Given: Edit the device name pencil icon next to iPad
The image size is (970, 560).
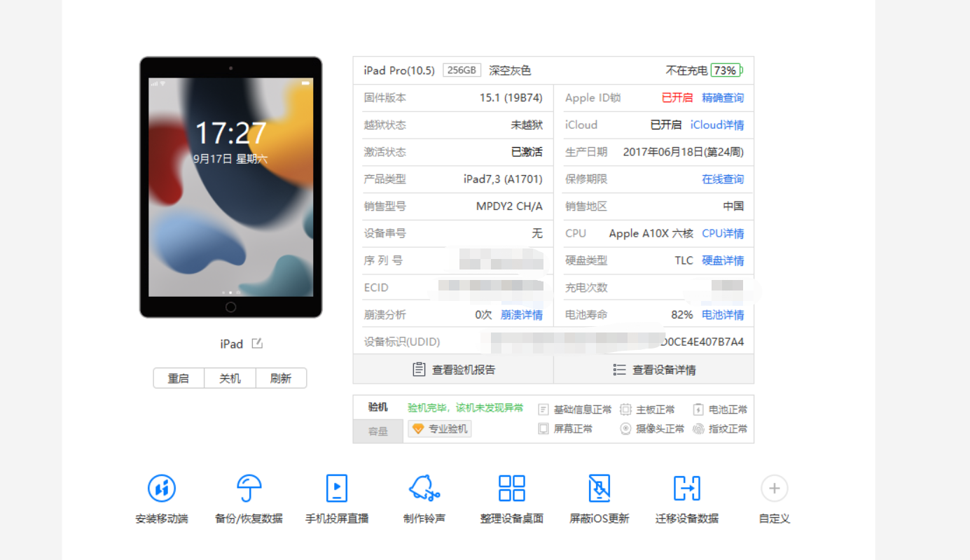Looking at the screenshot, I should tap(257, 343).
